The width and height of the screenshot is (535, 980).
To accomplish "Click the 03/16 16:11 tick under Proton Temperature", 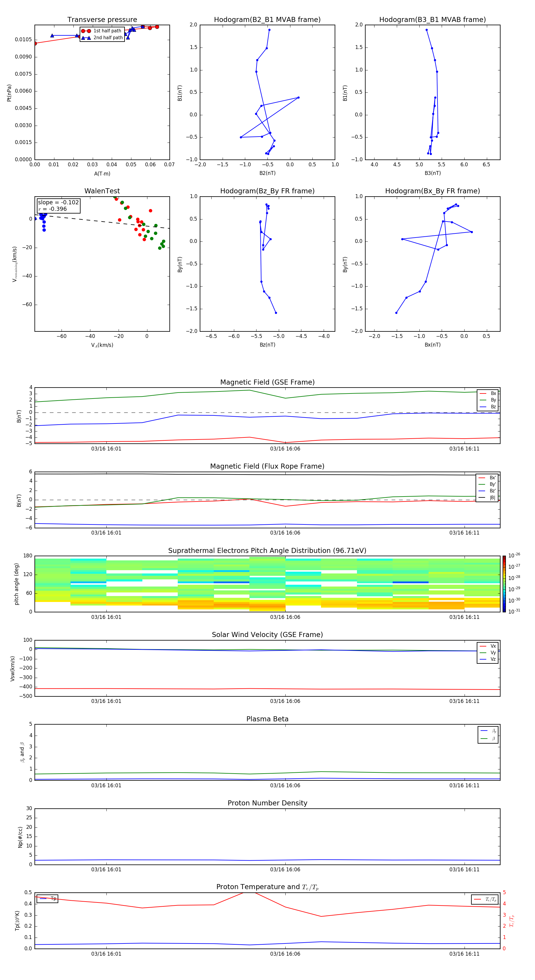I will coord(464,954).
